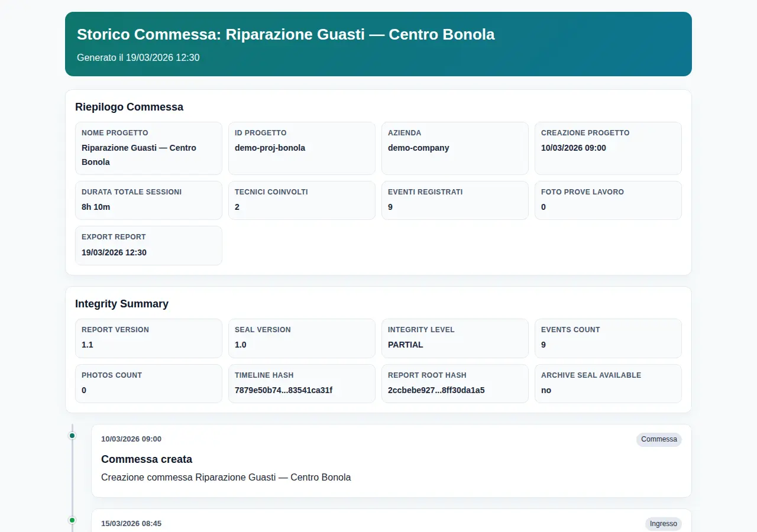
Task: Click the Nome Progetto card
Action: 148,148
